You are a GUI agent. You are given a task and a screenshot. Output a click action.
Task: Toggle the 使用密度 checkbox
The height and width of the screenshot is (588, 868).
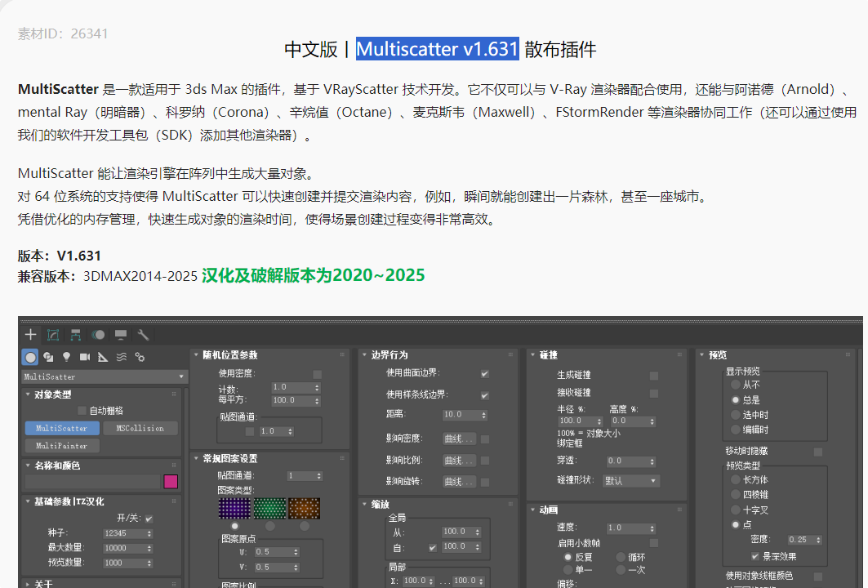click(x=317, y=374)
